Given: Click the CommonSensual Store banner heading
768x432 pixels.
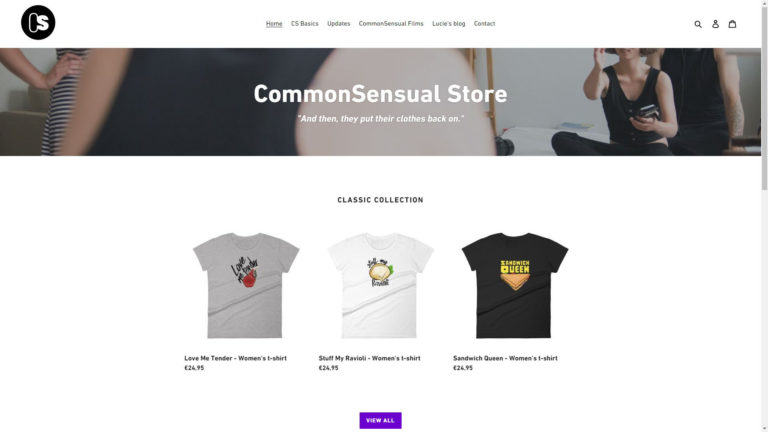Looking at the screenshot, I should [x=380, y=94].
